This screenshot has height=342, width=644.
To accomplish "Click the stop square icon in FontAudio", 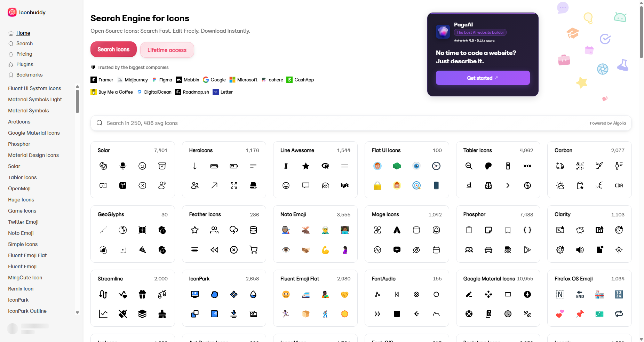I will coord(397,314).
